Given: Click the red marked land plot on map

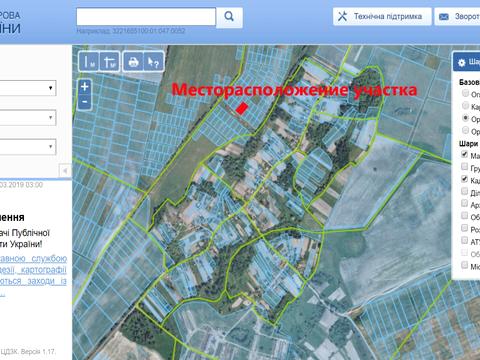Looking at the screenshot, I should [x=241, y=108].
